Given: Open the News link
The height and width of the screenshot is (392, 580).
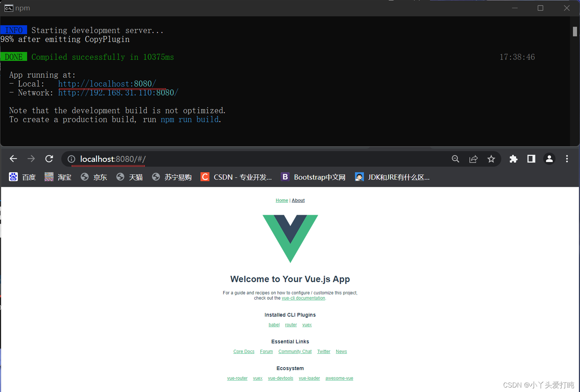Looking at the screenshot, I should [x=341, y=352].
